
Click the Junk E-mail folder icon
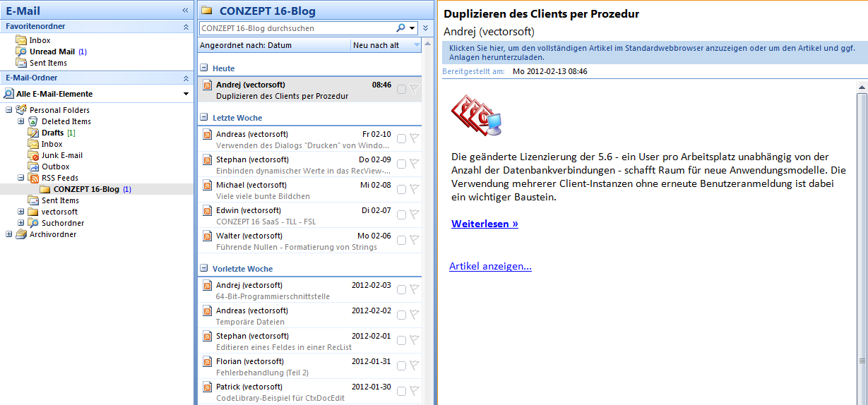34,155
